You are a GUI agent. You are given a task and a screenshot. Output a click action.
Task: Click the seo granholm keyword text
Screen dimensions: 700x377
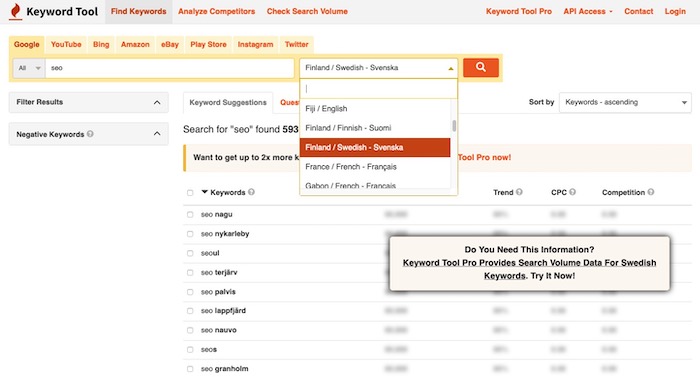(x=225, y=369)
